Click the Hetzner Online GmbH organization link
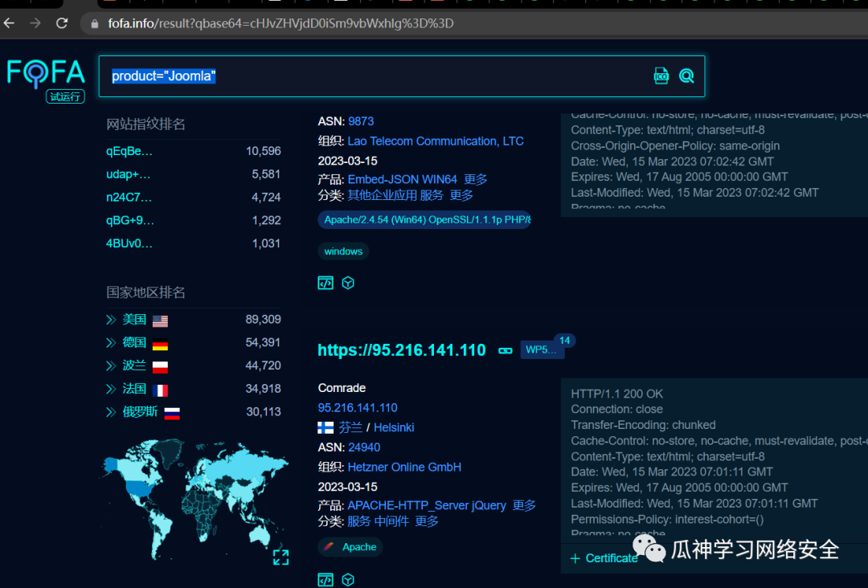 pos(404,467)
